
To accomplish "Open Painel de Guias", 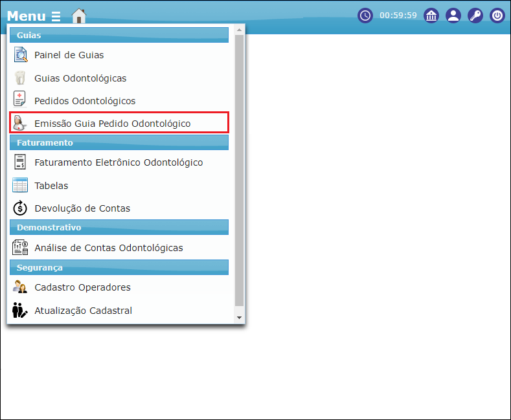I will (x=69, y=55).
